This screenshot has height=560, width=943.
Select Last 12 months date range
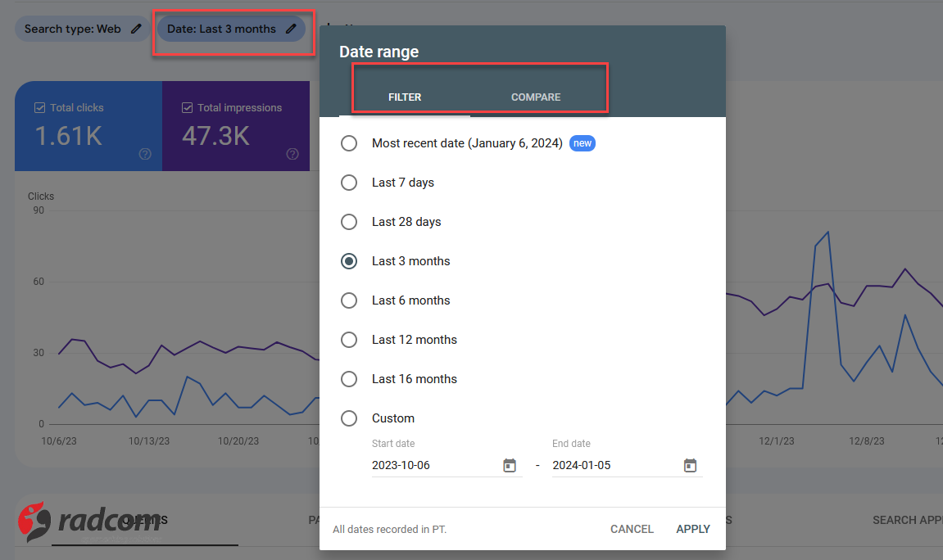pyautogui.click(x=349, y=340)
